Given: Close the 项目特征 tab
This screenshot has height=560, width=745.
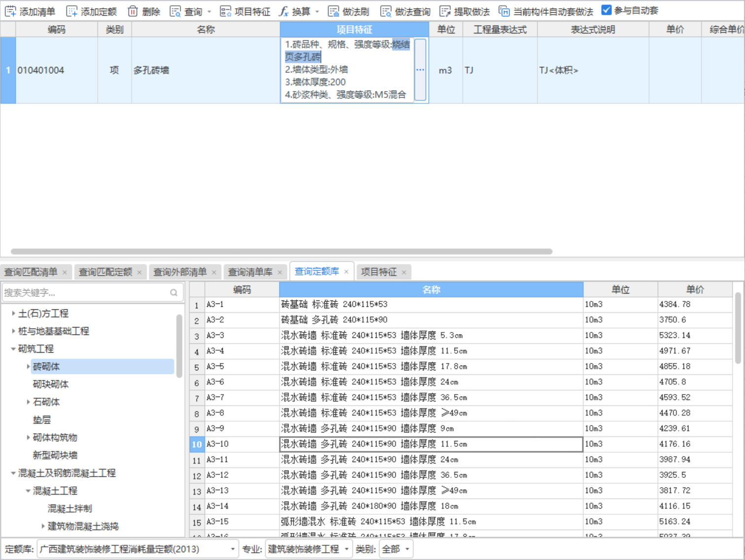Looking at the screenshot, I should point(404,272).
